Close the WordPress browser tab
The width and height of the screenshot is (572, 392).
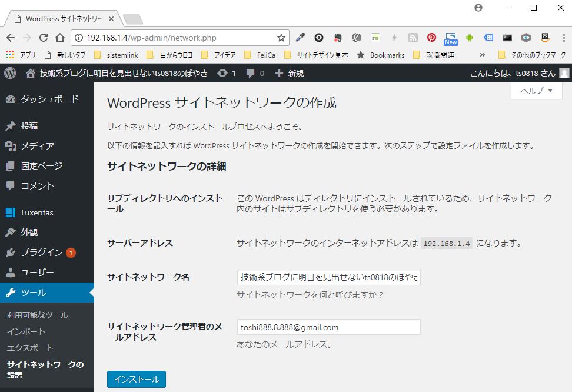point(111,19)
